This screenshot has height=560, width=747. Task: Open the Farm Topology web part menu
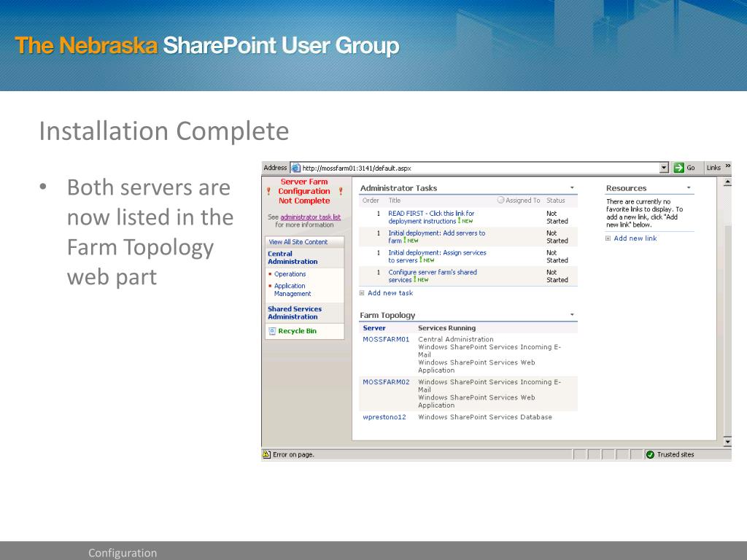click(572, 315)
